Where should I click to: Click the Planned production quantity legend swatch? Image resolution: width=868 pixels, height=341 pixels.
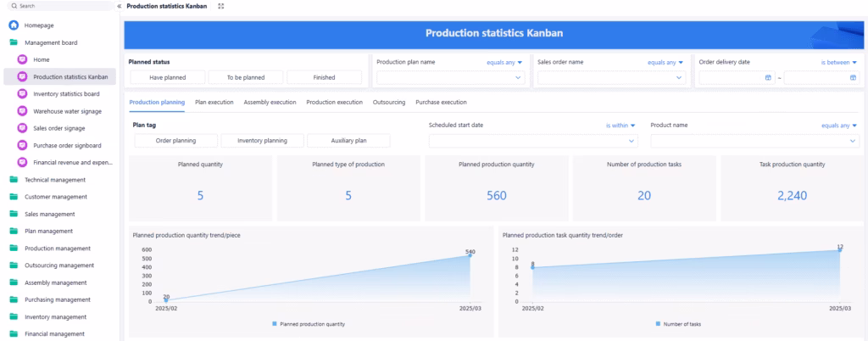[275, 324]
